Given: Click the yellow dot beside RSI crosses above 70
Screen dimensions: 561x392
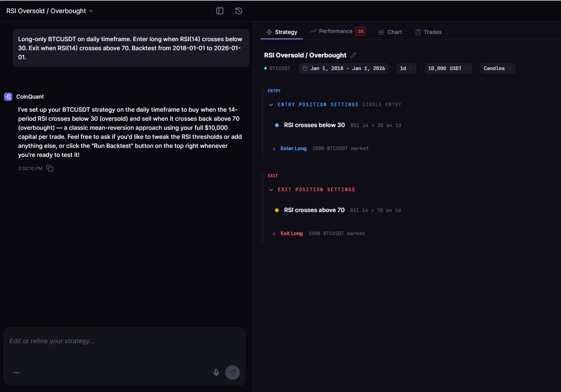Looking at the screenshot, I should tap(277, 210).
